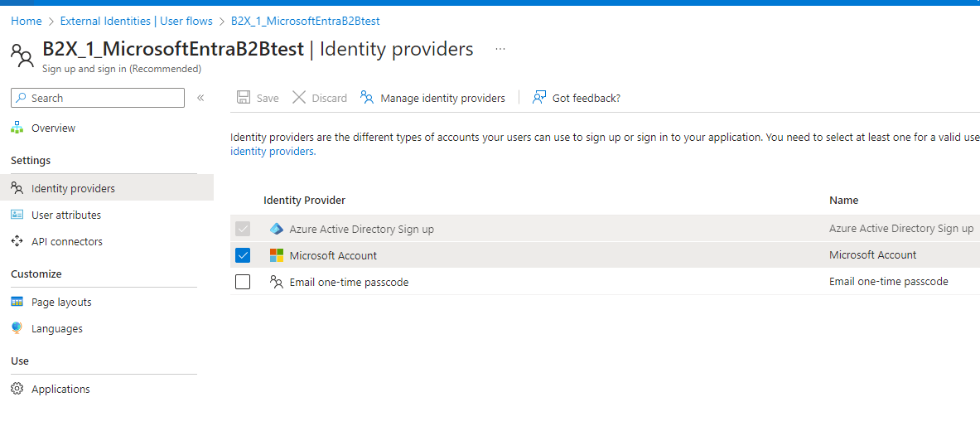Click the user flow people icon beside title
This screenshot has height=431, width=980.
22,55
